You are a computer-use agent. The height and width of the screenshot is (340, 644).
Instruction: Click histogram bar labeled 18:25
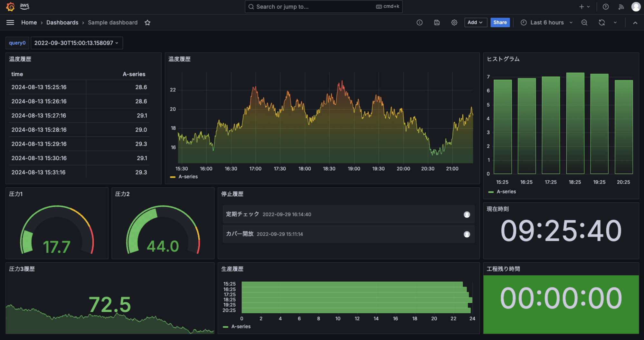pyautogui.click(x=575, y=123)
